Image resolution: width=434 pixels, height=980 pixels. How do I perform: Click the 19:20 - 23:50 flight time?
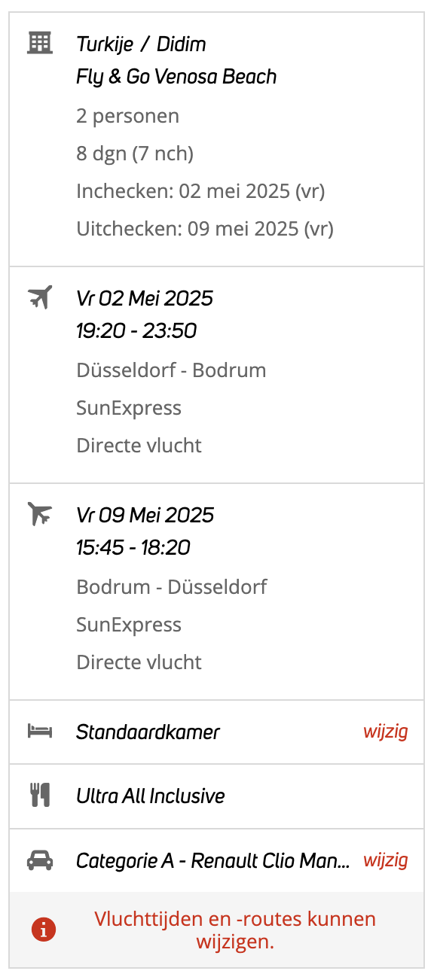pyautogui.click(x=136, y=331)
